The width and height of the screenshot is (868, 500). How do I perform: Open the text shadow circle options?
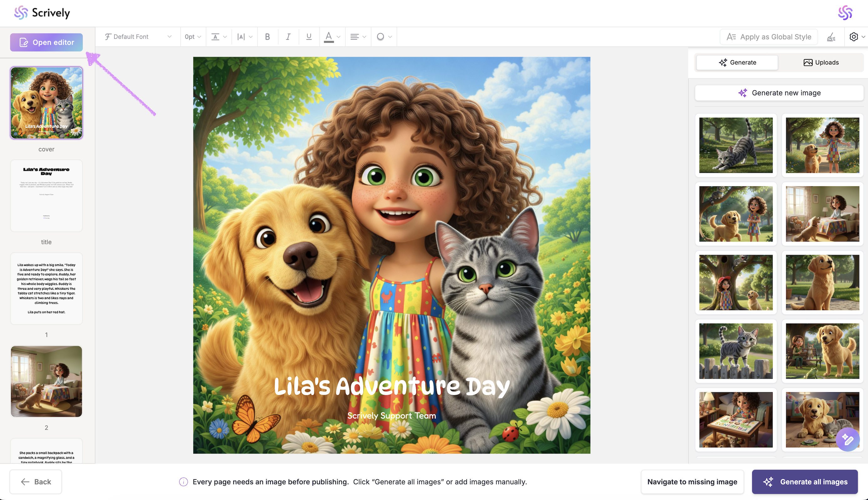[384, 37]
